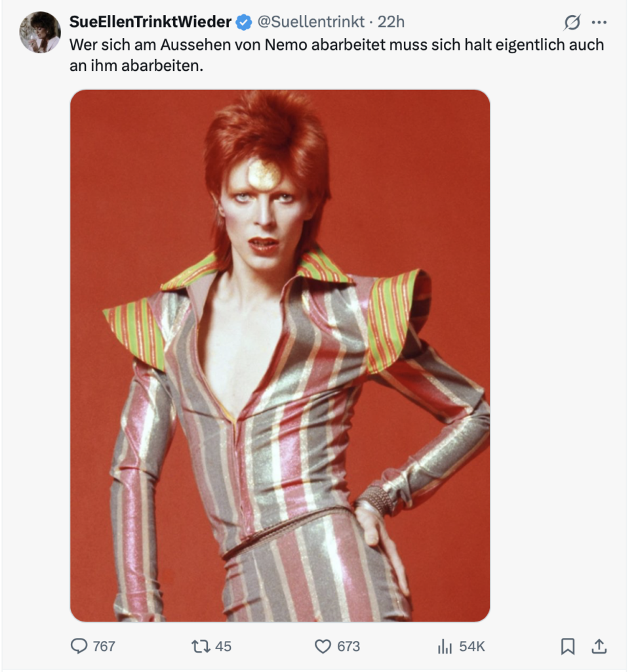Click the Grok slashed-circle icon
This screenshot has height=672, width=640.
(x=572, y=22)
